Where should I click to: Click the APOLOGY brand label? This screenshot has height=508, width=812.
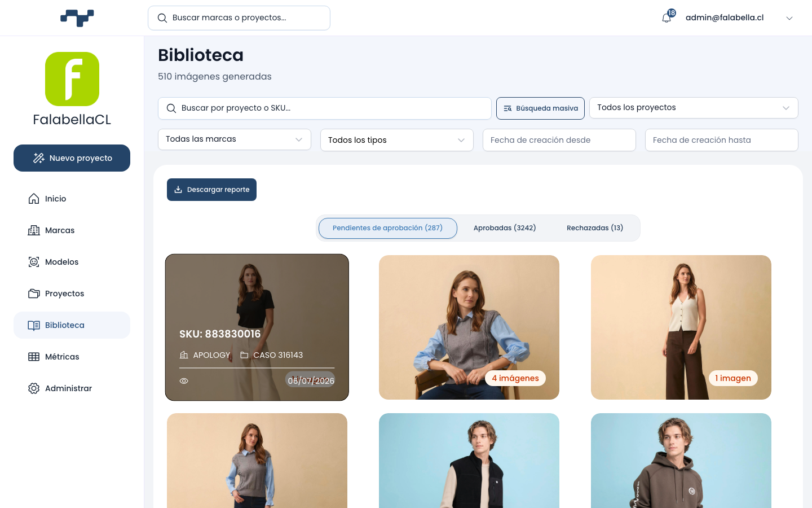[211, 355]
